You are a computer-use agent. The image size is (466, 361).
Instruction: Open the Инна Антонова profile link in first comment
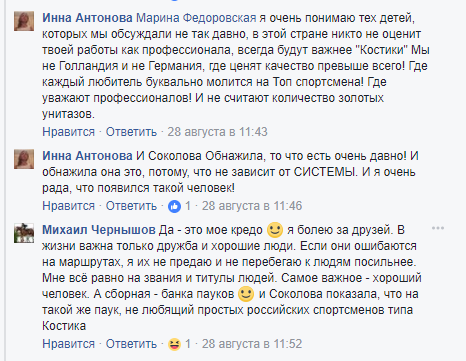point(87,18)
